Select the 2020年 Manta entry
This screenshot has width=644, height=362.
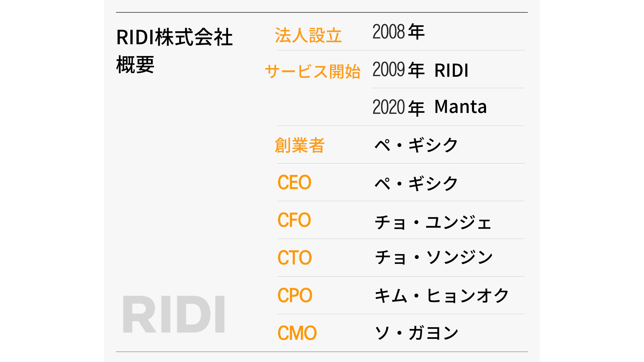point(429,107)
